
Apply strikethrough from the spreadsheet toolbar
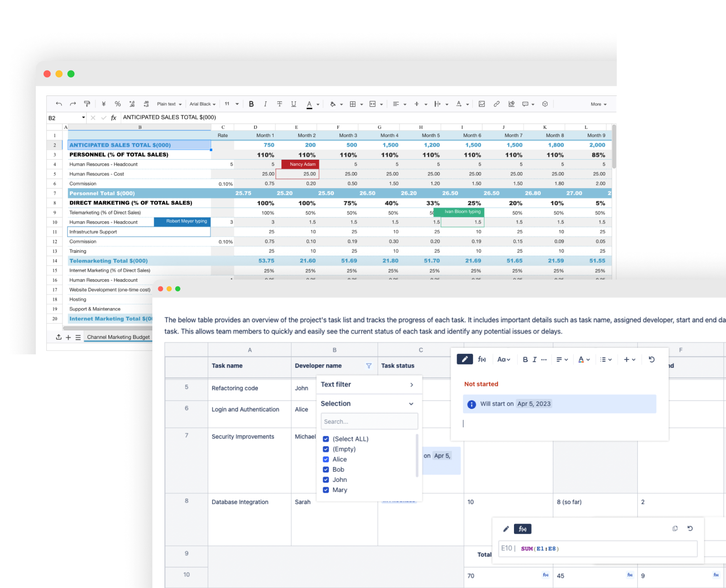tap(279, 104)
